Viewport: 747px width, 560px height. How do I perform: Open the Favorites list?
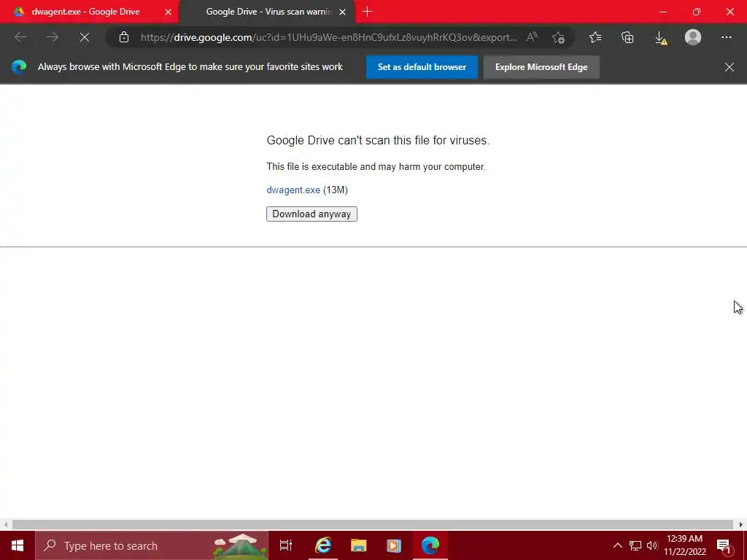[595, 37]
